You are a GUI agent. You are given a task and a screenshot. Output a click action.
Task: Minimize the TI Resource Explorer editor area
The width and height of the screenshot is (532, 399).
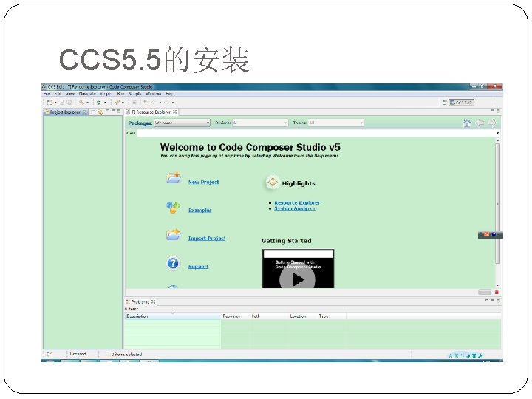tap(493, 111)
